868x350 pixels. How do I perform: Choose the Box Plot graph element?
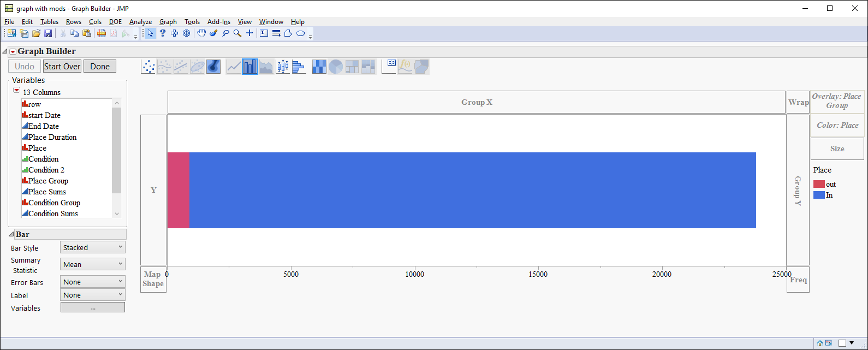[283, 67]
